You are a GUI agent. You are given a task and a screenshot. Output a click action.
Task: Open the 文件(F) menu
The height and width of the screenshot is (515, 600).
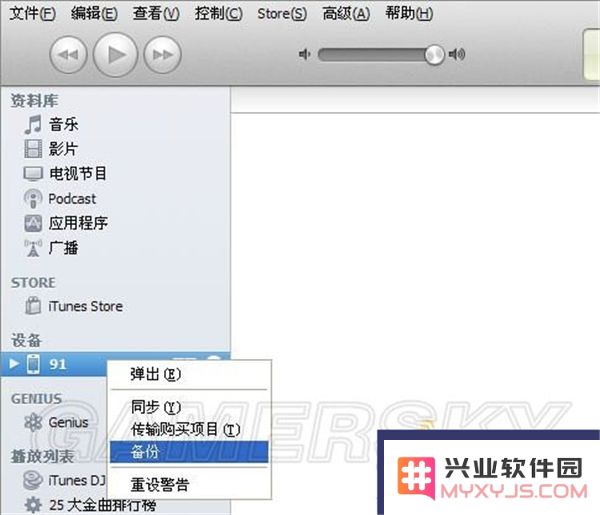[x=33, y=14]
